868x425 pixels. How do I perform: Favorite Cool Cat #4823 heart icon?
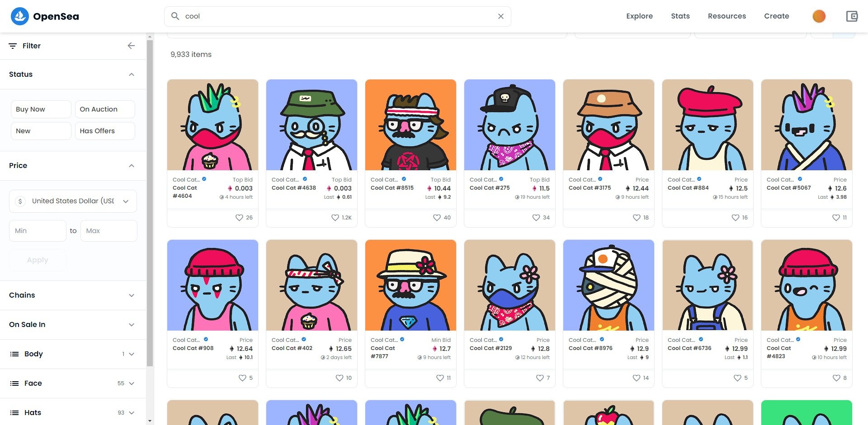click(836, 378)
